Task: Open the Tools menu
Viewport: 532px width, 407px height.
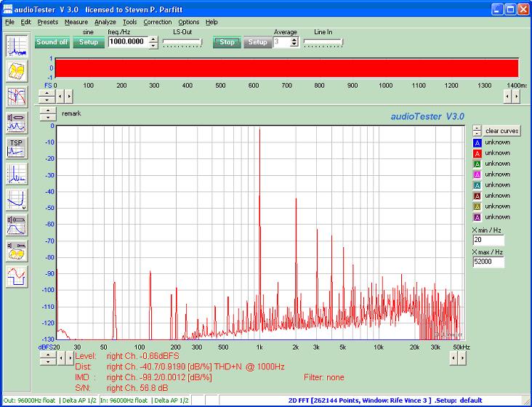Action: coord(129,22)
